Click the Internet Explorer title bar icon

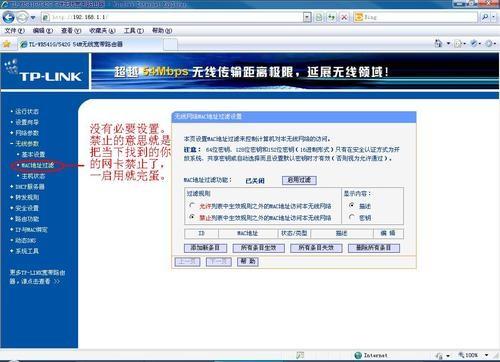tap(5, 4)
